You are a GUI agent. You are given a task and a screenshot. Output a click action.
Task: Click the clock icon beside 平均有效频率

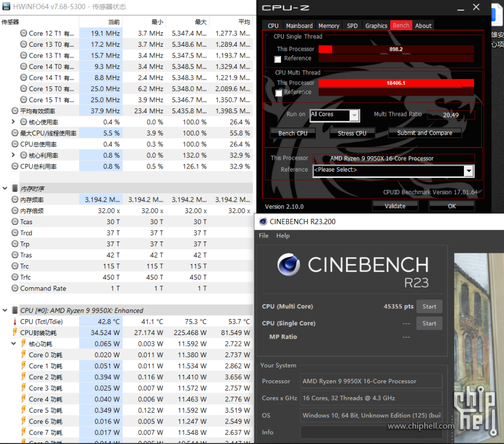click(x=15, y=111)
